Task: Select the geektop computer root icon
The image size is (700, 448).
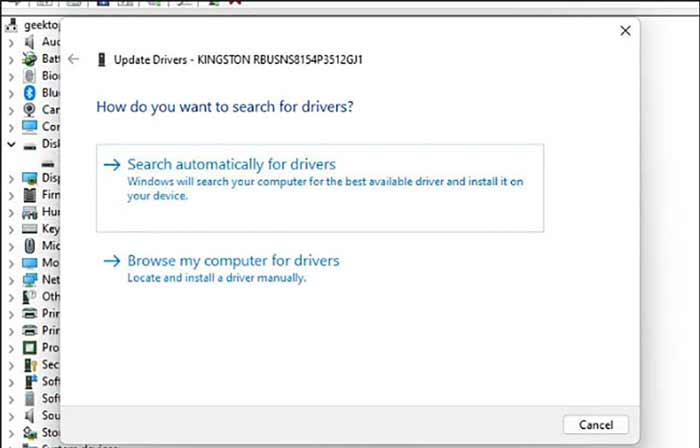Action: tap(12, 25)
